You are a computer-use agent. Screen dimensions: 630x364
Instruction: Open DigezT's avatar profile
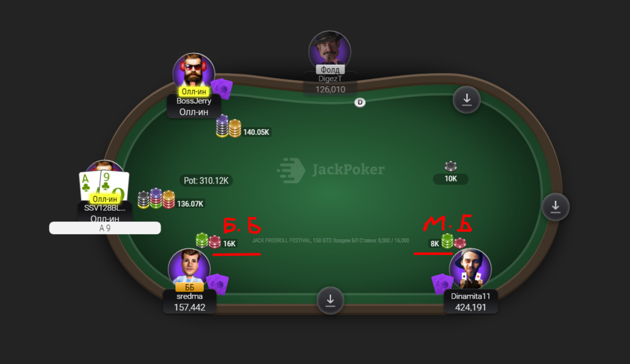tap(329, 51)
